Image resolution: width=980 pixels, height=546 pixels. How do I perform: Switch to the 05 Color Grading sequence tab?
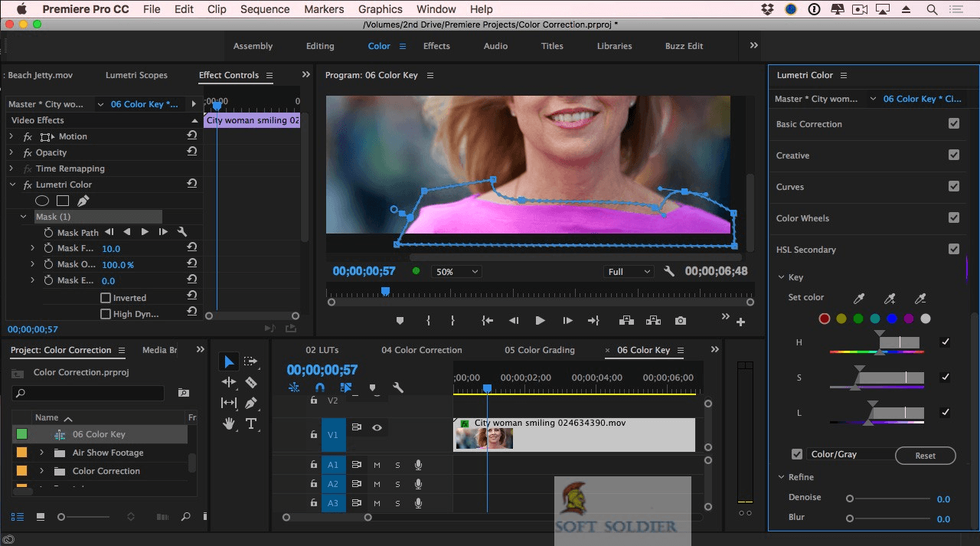point(540,350)
